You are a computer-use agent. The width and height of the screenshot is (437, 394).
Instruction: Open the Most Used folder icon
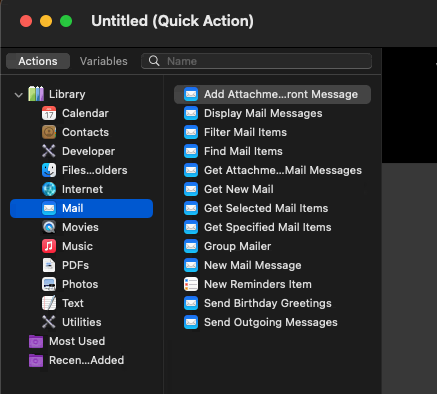click(36, 341)
